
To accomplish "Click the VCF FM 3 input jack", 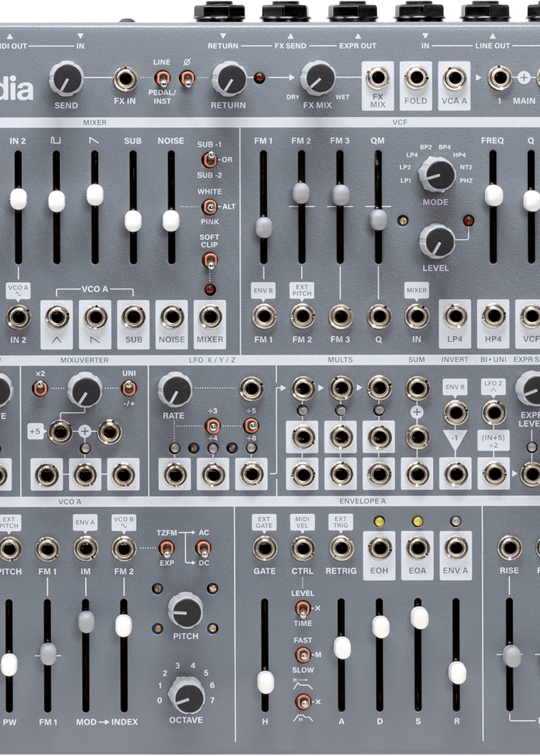I will tap(341, 316).
